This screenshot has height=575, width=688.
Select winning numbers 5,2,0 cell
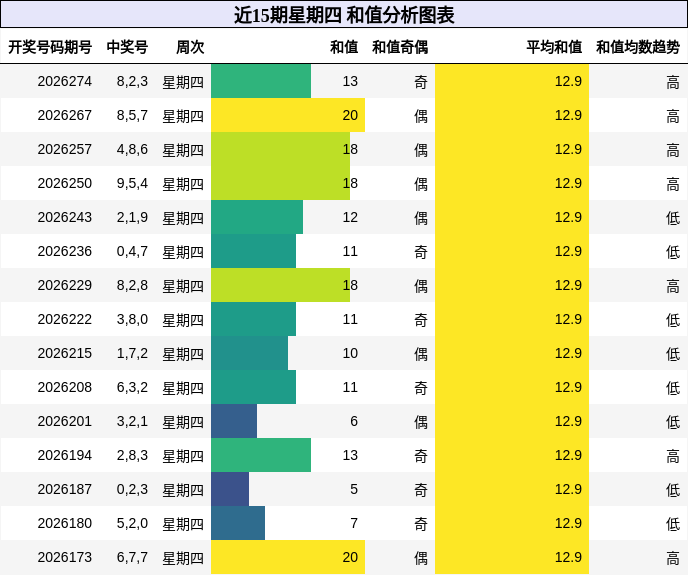coord(132,523)
